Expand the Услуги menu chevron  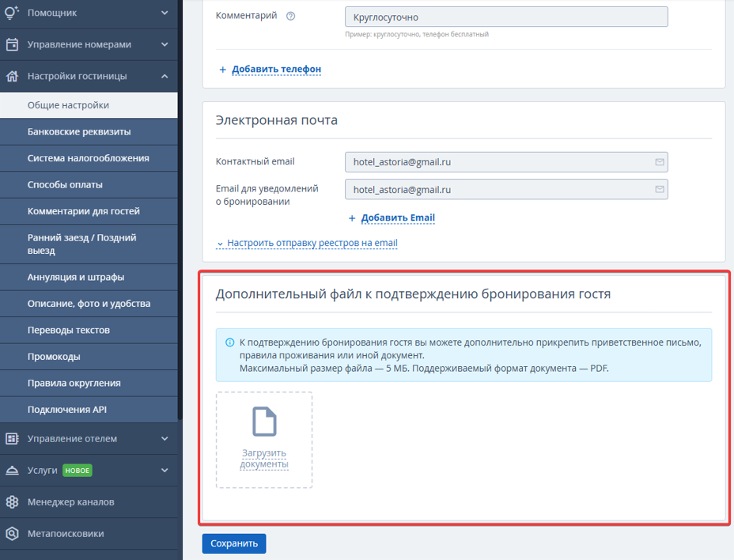[x=165, y=470]
